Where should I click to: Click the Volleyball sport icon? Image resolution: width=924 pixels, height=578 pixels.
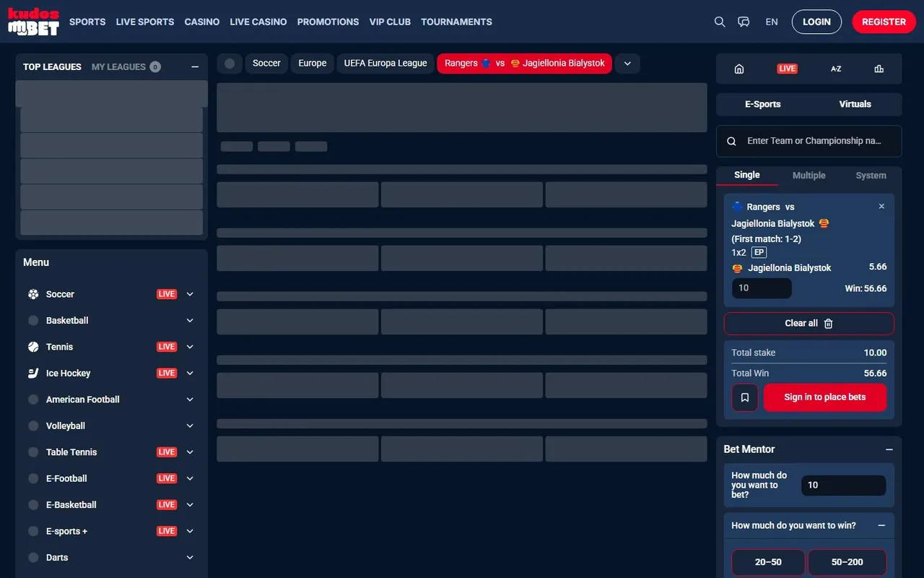tap(33, 426)
